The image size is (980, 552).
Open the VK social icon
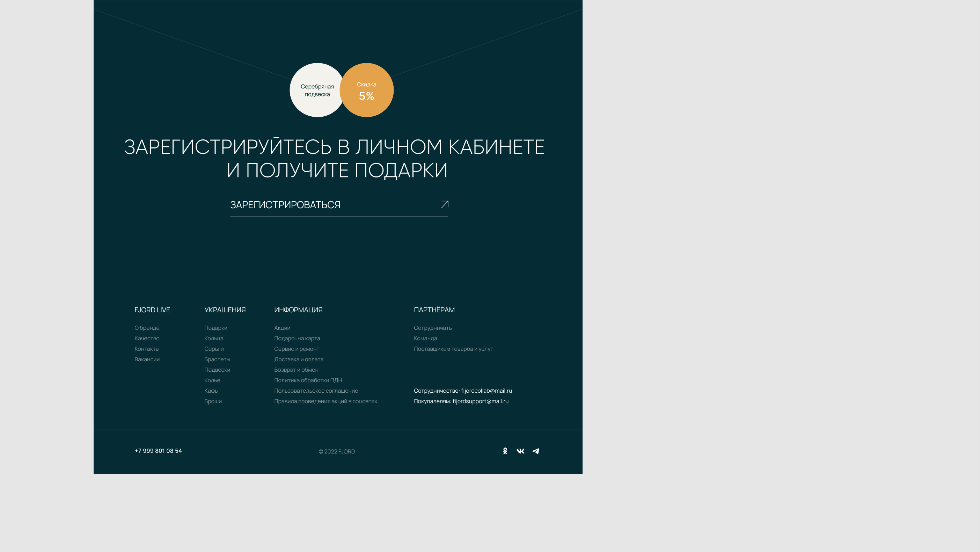click(520, 451)
